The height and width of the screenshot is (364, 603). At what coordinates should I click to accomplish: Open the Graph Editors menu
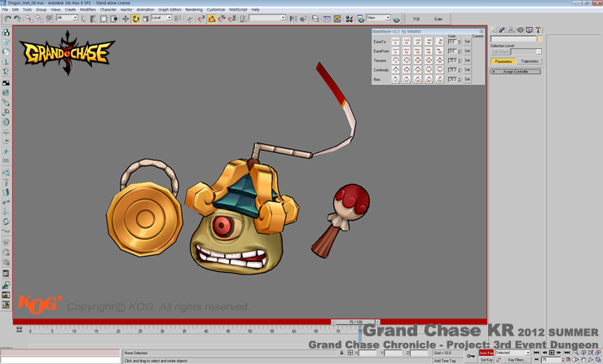[x=169, y=10]
